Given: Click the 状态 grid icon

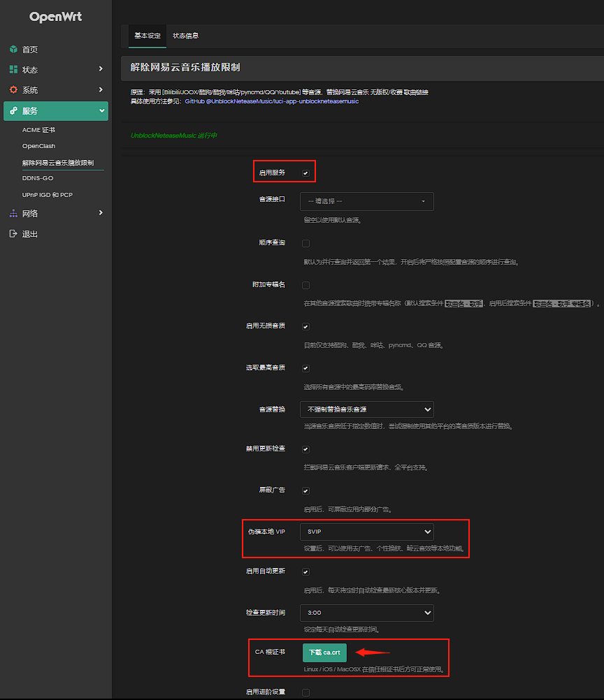Looking at the screenshot, I should tap(13, 69).
